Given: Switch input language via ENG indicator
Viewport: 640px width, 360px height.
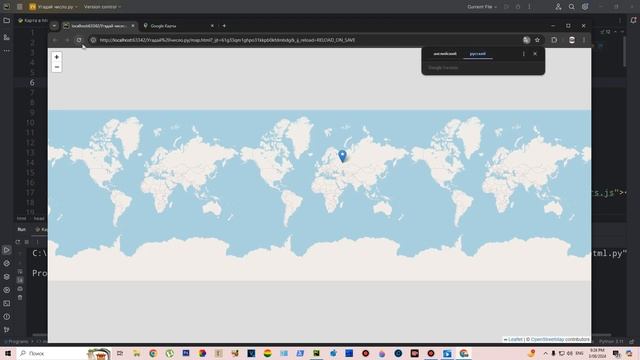Looking at the screenshot, I should 579,353.
